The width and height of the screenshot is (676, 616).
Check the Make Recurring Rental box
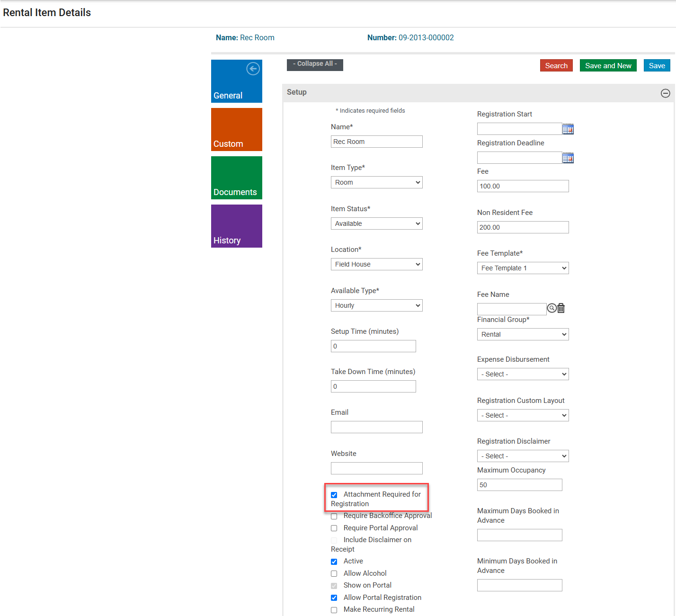[334, 610]
